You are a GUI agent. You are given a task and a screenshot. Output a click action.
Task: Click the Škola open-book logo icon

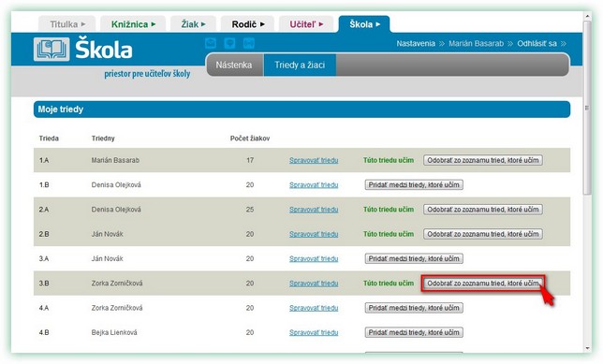[x=51, y=50]
